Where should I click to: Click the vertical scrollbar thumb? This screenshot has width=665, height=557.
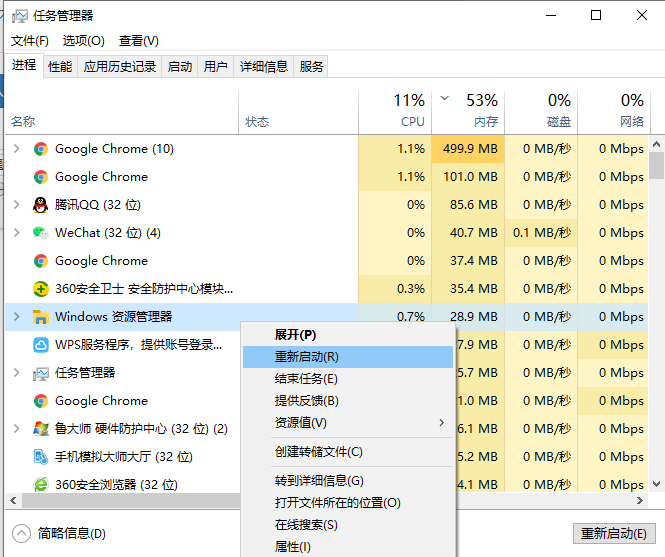[x=657, y=165]
